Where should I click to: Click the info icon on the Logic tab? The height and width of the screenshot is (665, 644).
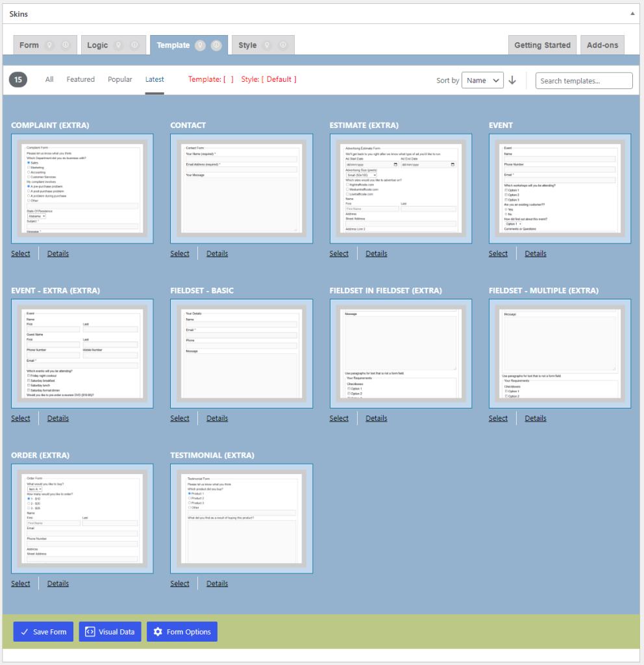click(134, 45)
